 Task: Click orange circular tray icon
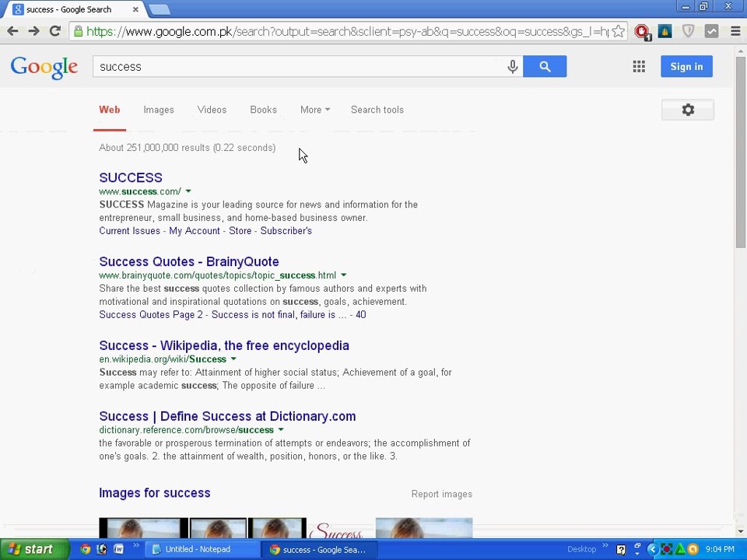click(693, 549)
